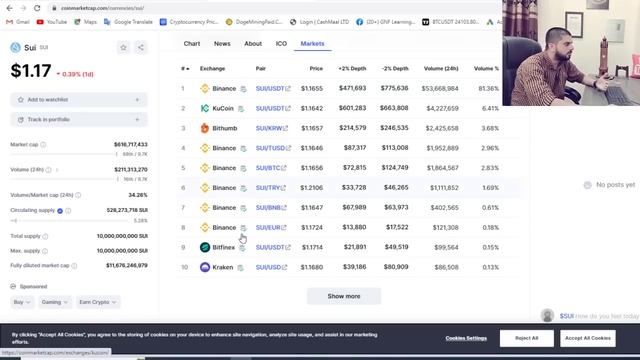Open the Earn Crypto dropdown
Viewport: 640px width, 360px height.
pyautogui.click(x=98, y=302)
